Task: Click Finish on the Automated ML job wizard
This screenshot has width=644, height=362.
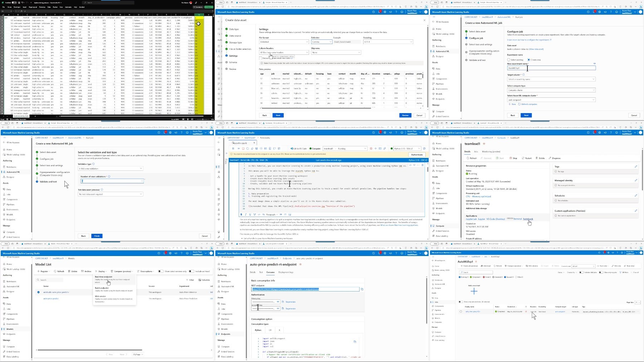Action: pos(97,236)
